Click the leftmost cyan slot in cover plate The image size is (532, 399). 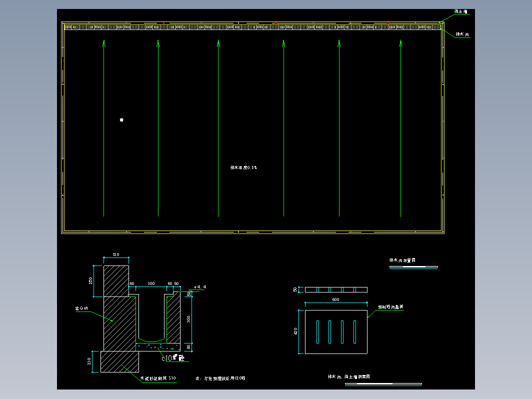point(317,331)
